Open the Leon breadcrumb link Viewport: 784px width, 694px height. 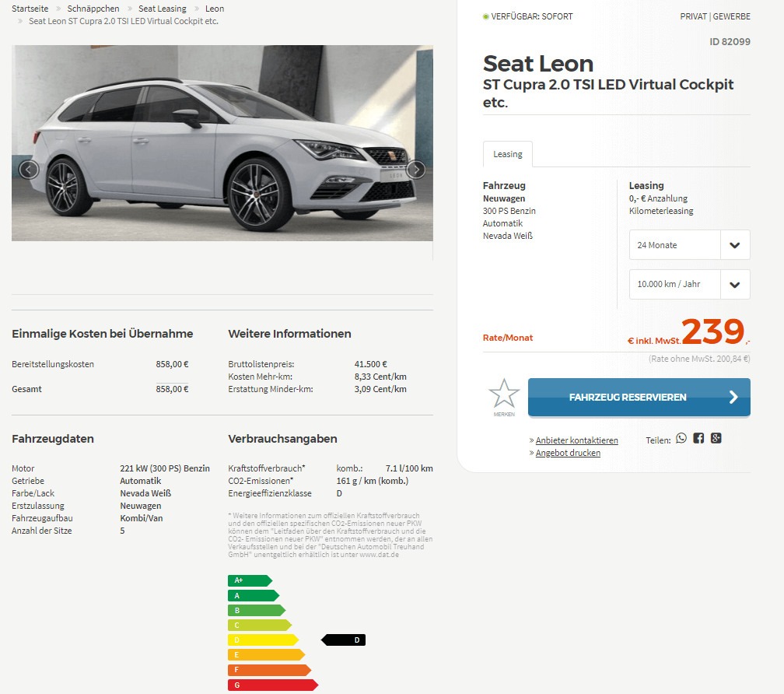[215, 9]
